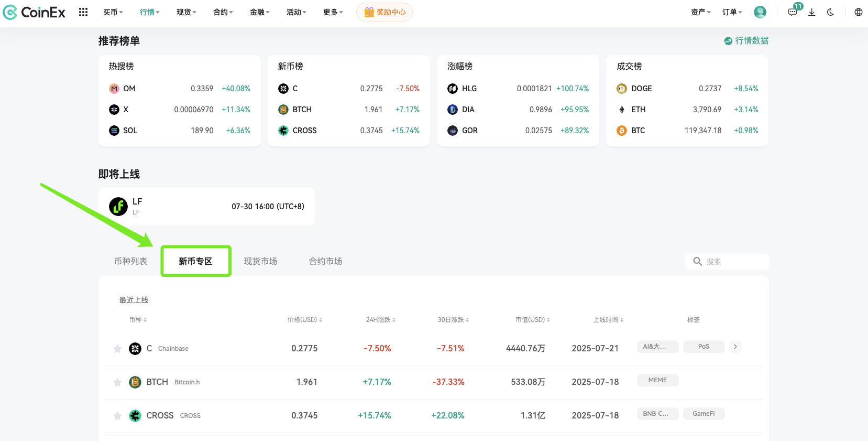Click the CROSS icon in 新币榜
The height and width of the screenshot is (441, 868).
pyautogui.click(x=283, y=131)
